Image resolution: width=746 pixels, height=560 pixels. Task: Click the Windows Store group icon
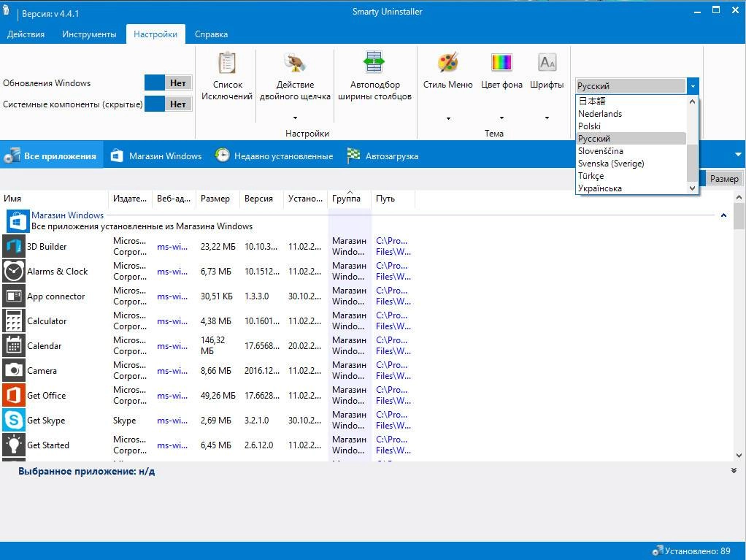tap(18, 221)
